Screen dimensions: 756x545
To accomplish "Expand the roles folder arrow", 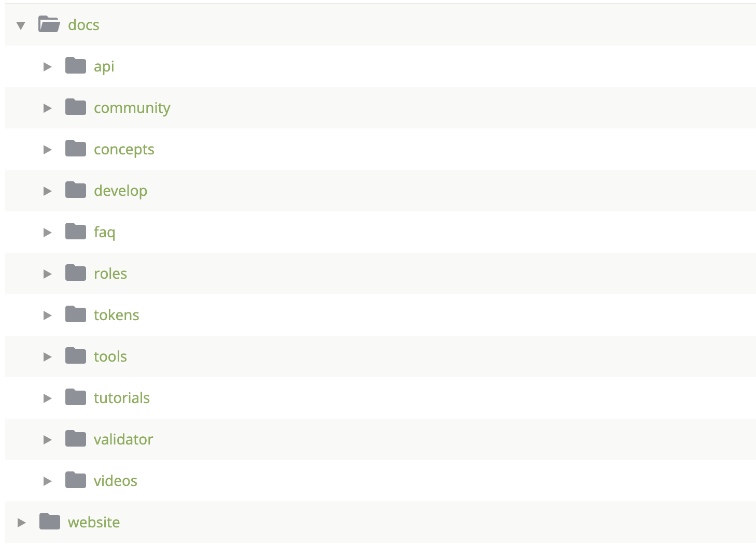I will coord(47,274).
